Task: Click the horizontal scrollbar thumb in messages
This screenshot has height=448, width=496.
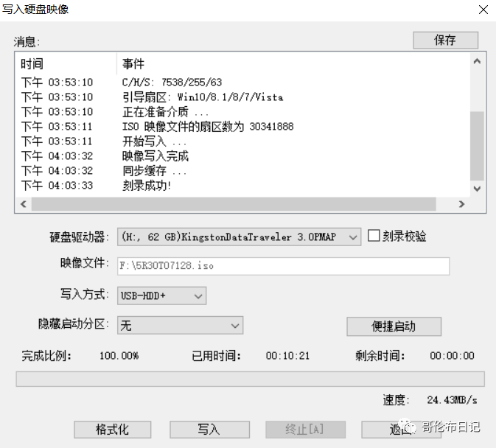Action: [234, 204]
